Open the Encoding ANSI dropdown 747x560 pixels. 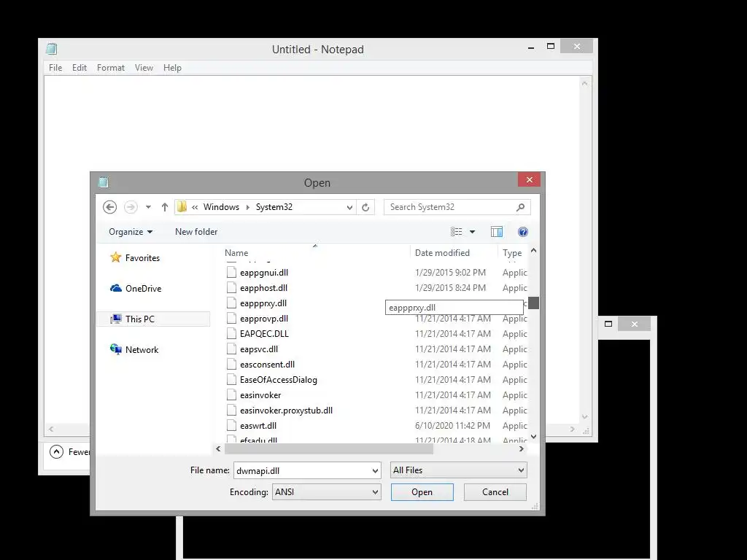tap(326, 492)
